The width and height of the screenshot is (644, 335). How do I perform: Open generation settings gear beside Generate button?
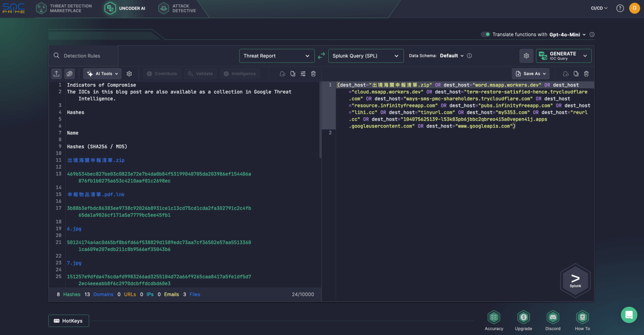(x=526, y=56)
